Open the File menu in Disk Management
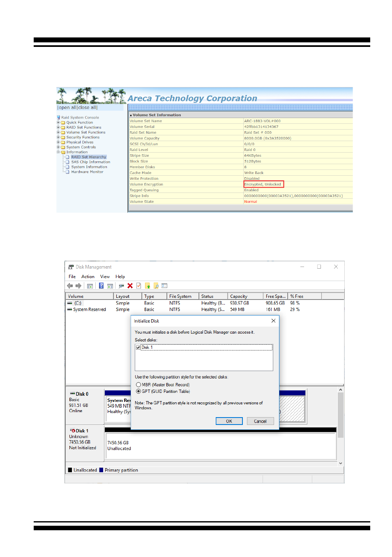This screenshot has height=557, width=392. coord(72,277)
